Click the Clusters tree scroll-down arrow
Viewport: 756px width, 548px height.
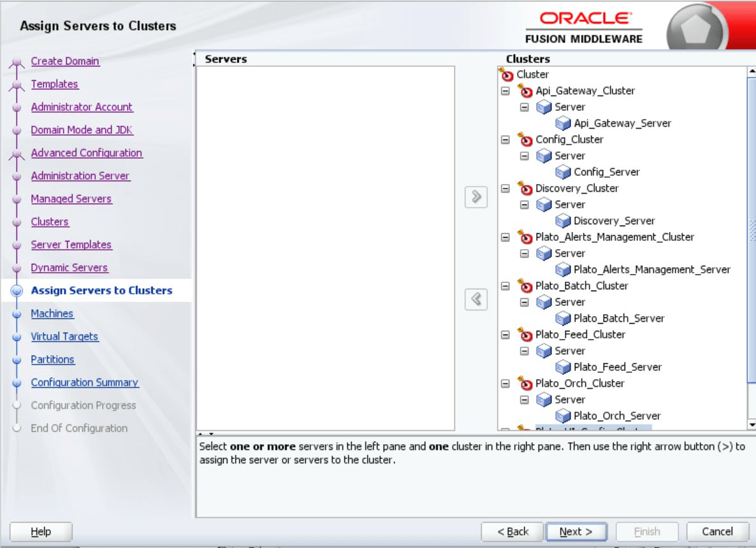pos(752,424)
